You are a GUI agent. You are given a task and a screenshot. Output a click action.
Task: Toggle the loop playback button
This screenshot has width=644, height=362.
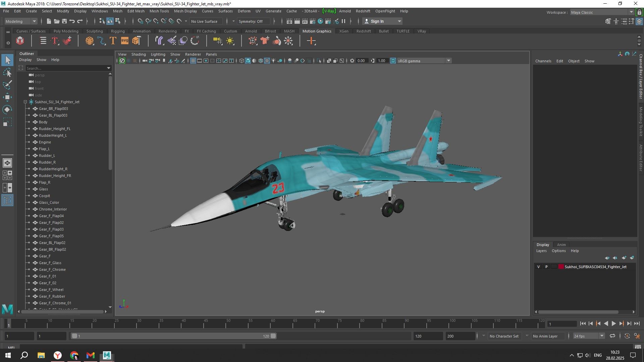(x=612, y=336)
